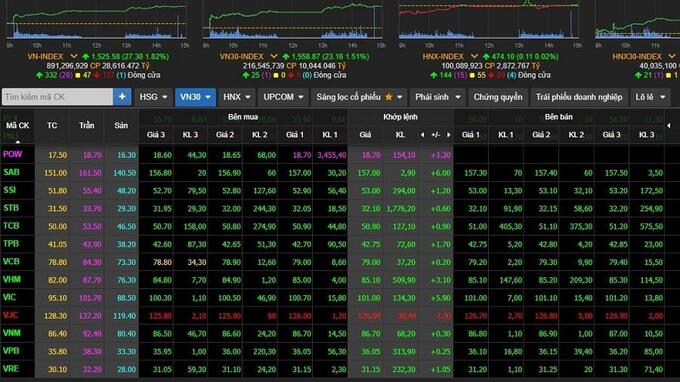This screenshot has height=382, width=680.
Task: Click the collapse arrow right of Bên bán
Action: [x=669, y=125]
